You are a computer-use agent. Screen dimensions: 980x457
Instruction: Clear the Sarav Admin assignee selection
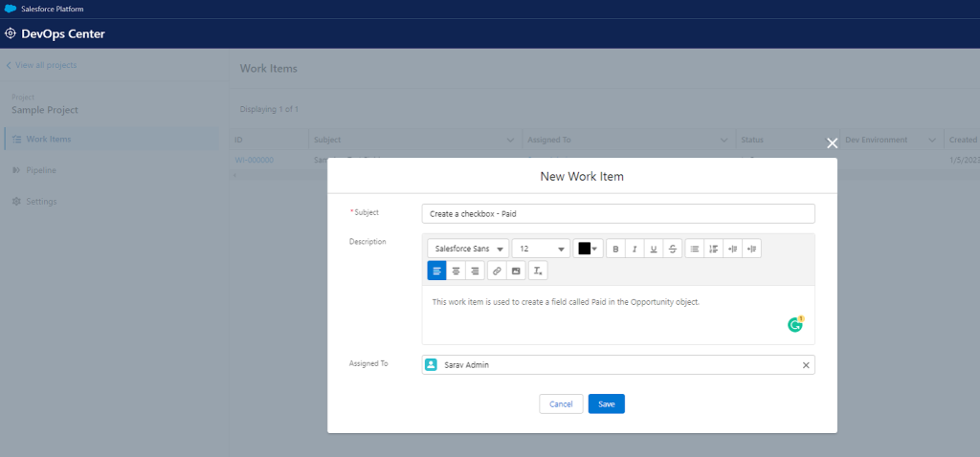(806, 364)
